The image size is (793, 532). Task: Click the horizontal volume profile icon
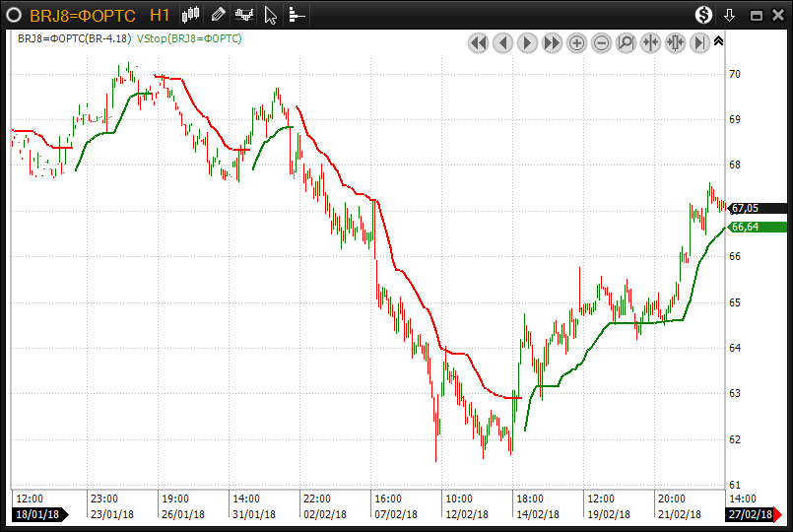(297, 16)
